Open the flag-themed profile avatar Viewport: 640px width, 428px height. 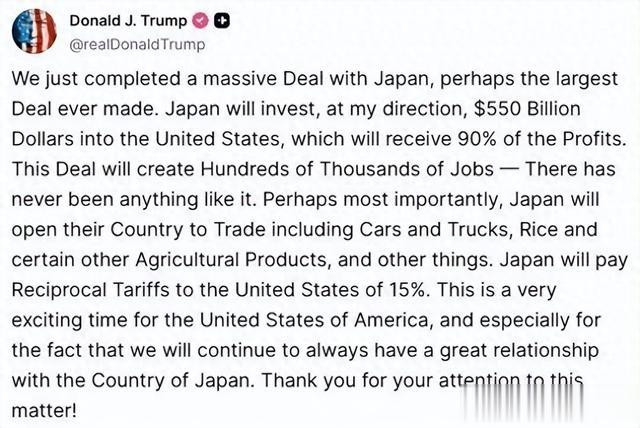point(34,31)
